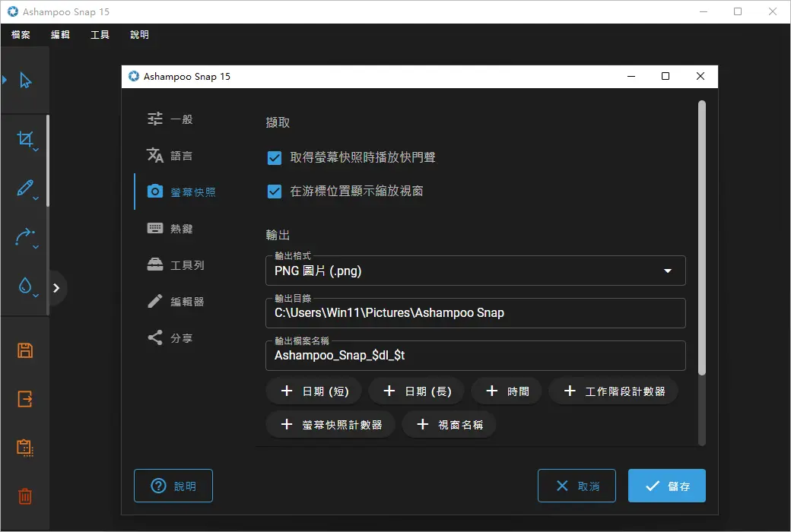Viewport: 791px width, 532px height.
Task: Open the 說明 menu in menu bar
Action: 139,35
